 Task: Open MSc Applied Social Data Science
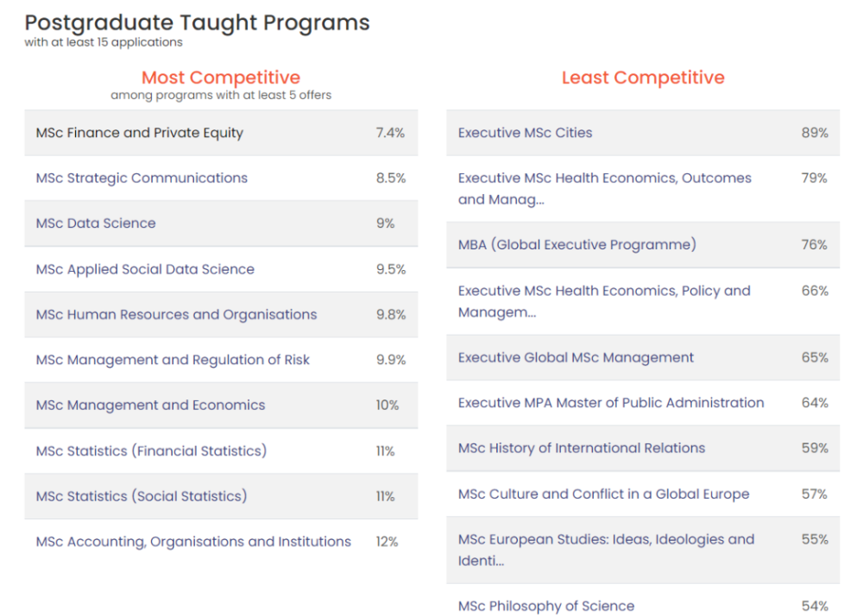tap(145, 269)
